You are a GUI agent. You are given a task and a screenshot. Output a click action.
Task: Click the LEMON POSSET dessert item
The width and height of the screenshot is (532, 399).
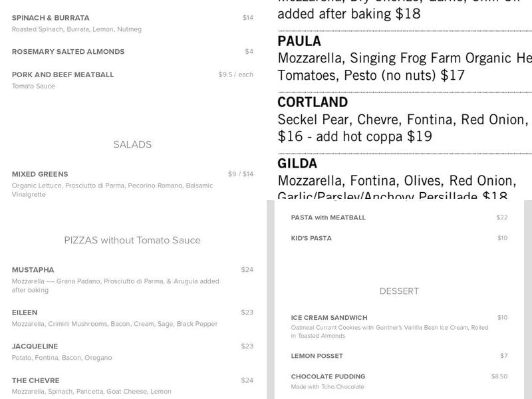point(317,356)
